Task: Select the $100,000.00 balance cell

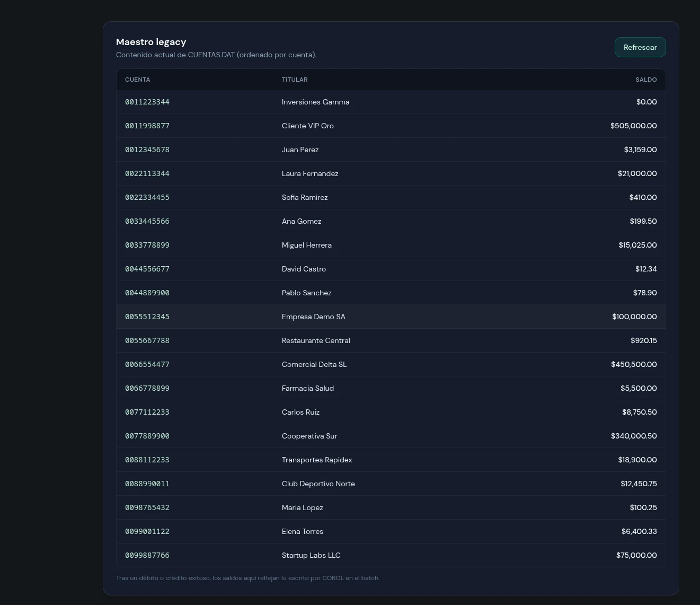Action: [634, 317]
